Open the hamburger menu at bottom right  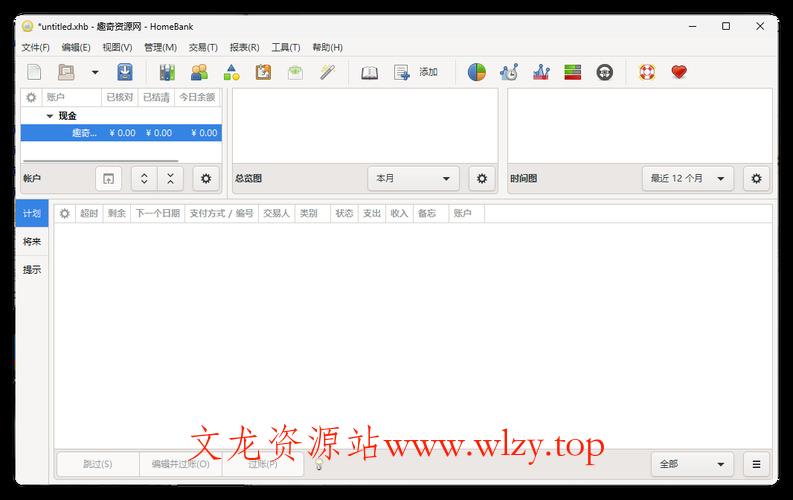click(756, 464)
